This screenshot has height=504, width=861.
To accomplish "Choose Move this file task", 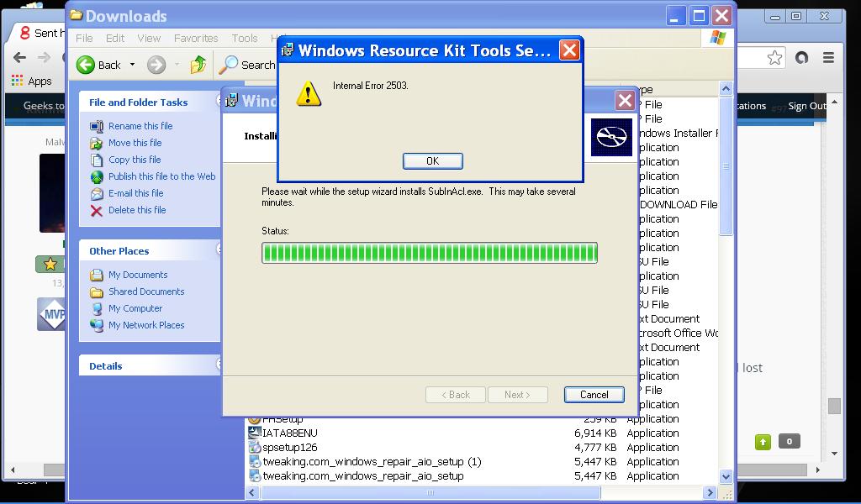I will [x=135, y=143].
